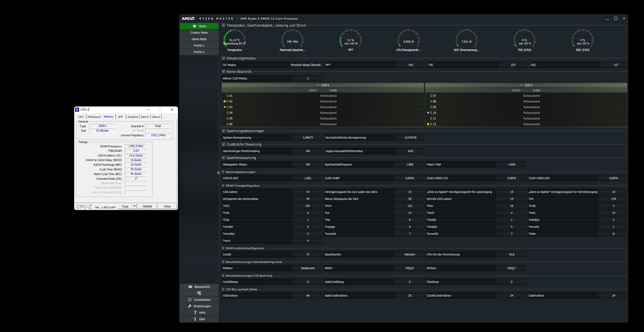Collapse sidebar with double-chevron icon

(219, 173)
